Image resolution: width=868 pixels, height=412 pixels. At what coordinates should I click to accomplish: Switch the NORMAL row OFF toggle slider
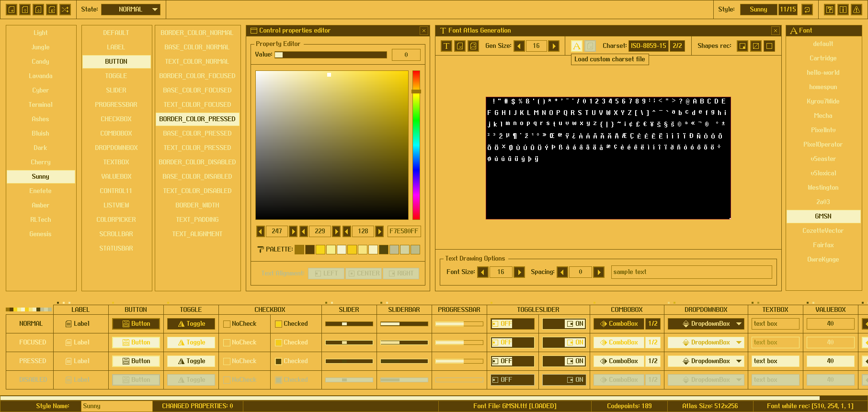pyautogui.click(x=512, y=324)
